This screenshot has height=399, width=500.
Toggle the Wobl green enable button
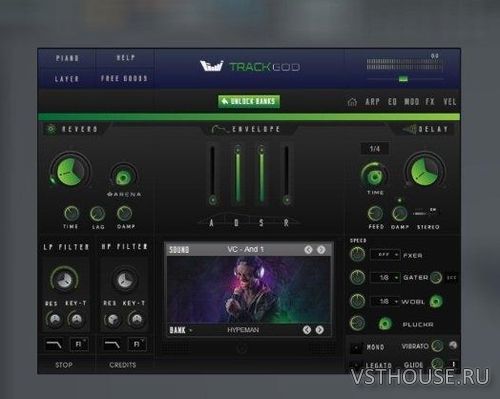click(x=436, y=301)
